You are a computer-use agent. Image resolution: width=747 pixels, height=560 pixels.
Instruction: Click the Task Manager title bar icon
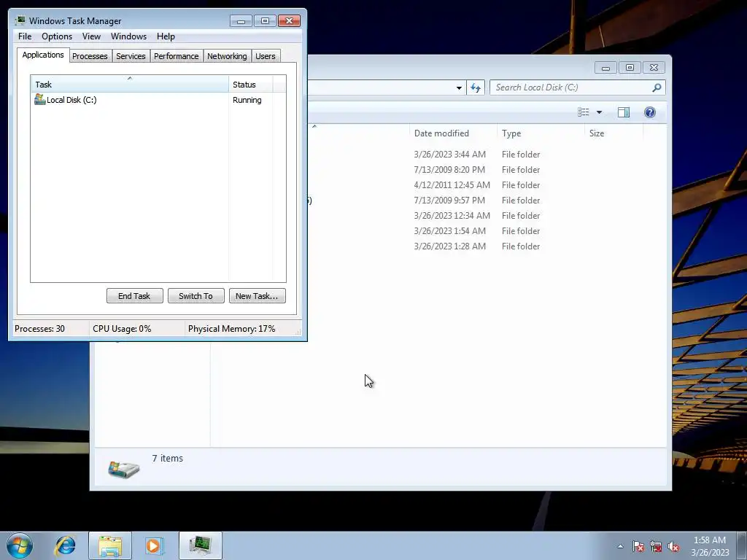20,20
